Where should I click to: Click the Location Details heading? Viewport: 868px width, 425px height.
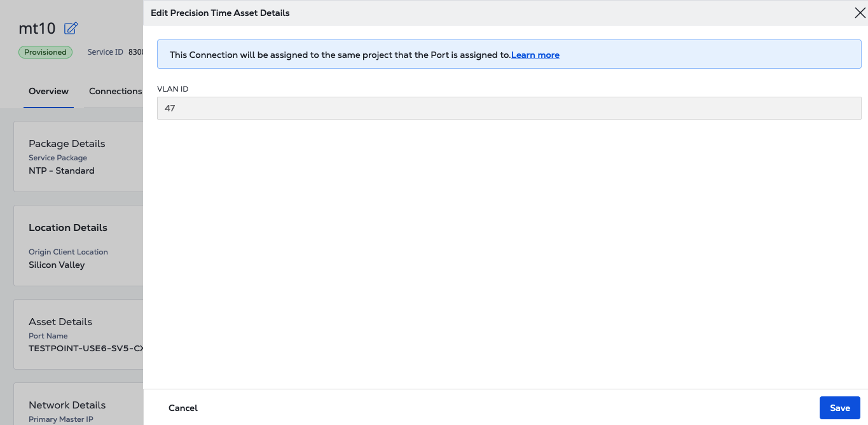tap(68, 228)
